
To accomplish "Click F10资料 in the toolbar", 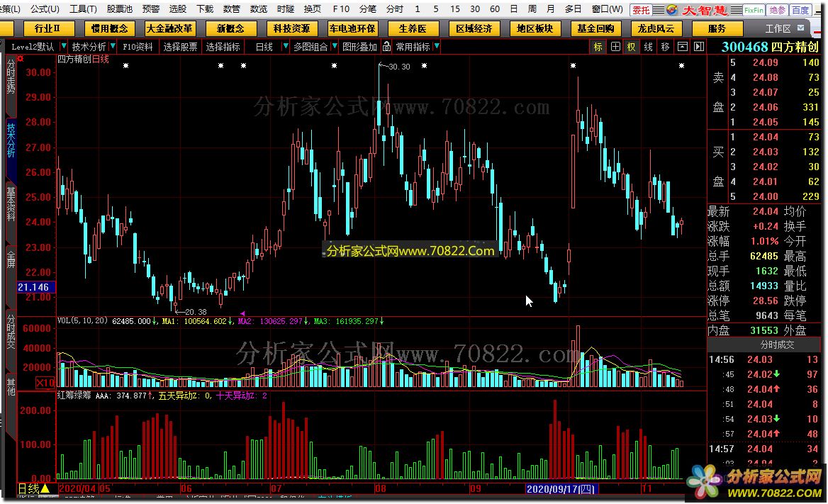I will pos(138,47).
